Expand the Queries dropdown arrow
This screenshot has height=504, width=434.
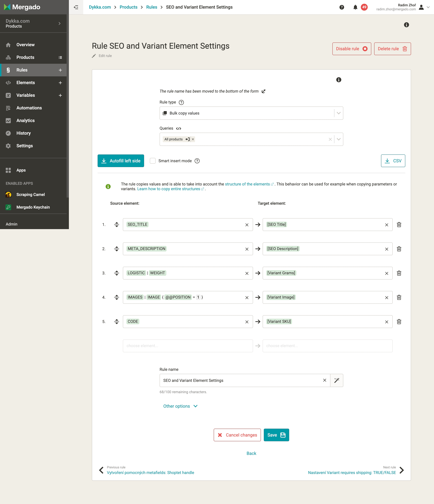pos(338,139)
